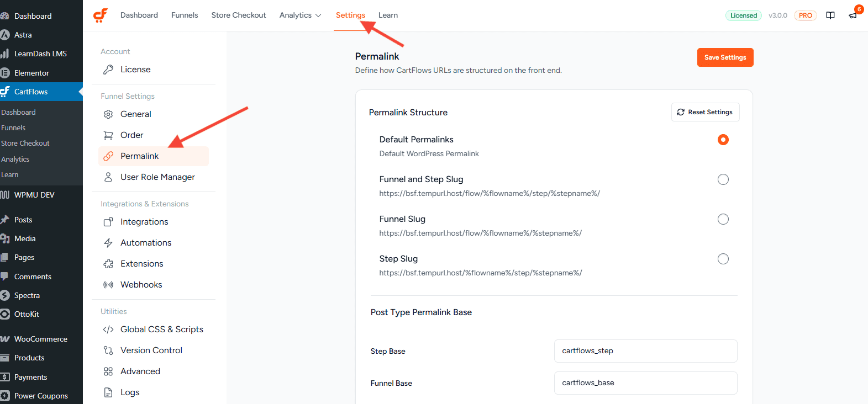Choose the Funnel and Step Slug option
Screen dimensions: 868x404
(723, 179)
